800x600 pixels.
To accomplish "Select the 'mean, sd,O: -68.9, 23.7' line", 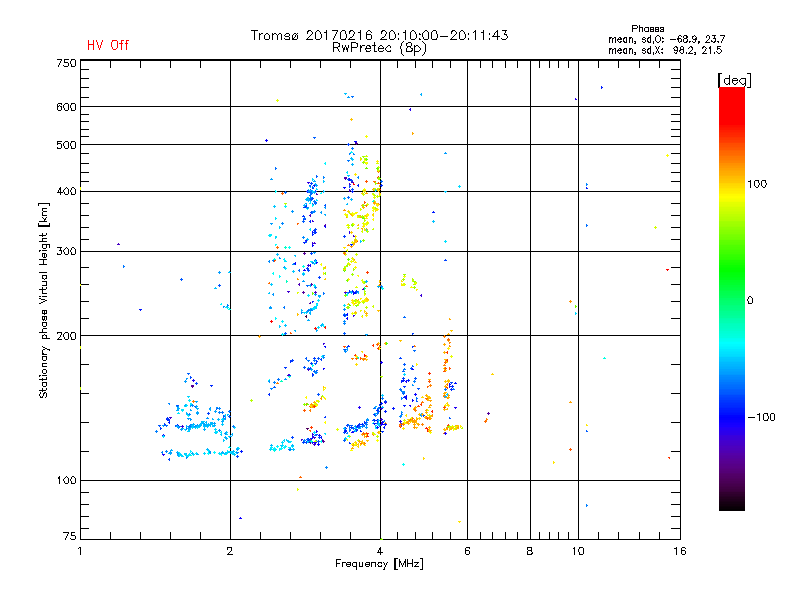I will [666, 39].
